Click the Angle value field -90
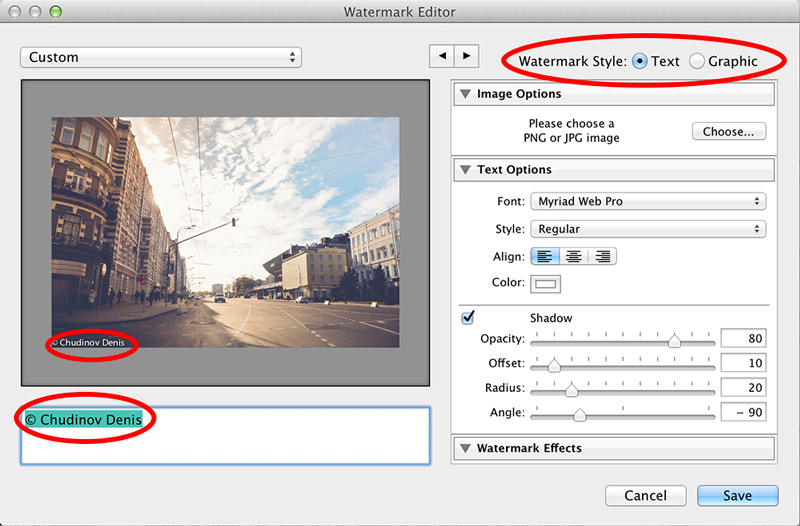The image size is (800, 526). (x=743, y=412)
